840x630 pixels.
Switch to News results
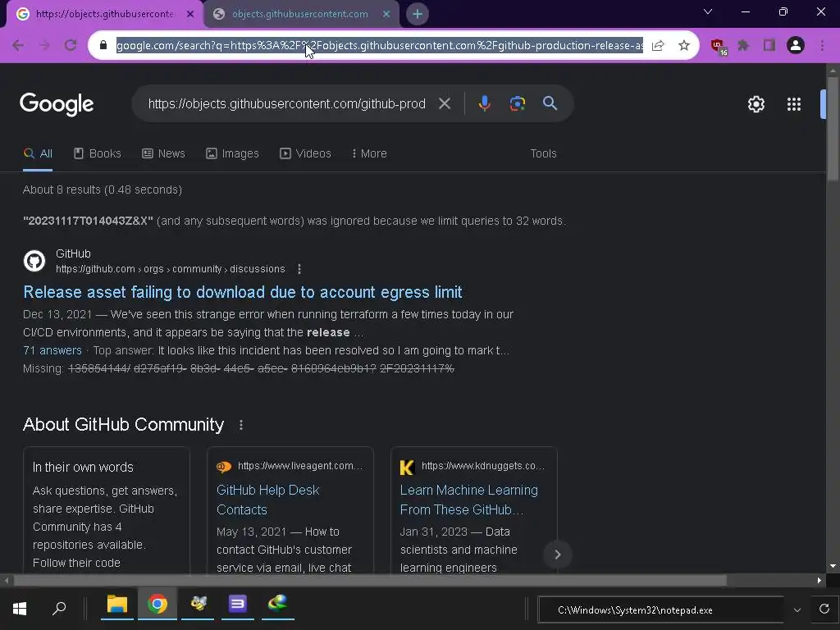point(163,153)
